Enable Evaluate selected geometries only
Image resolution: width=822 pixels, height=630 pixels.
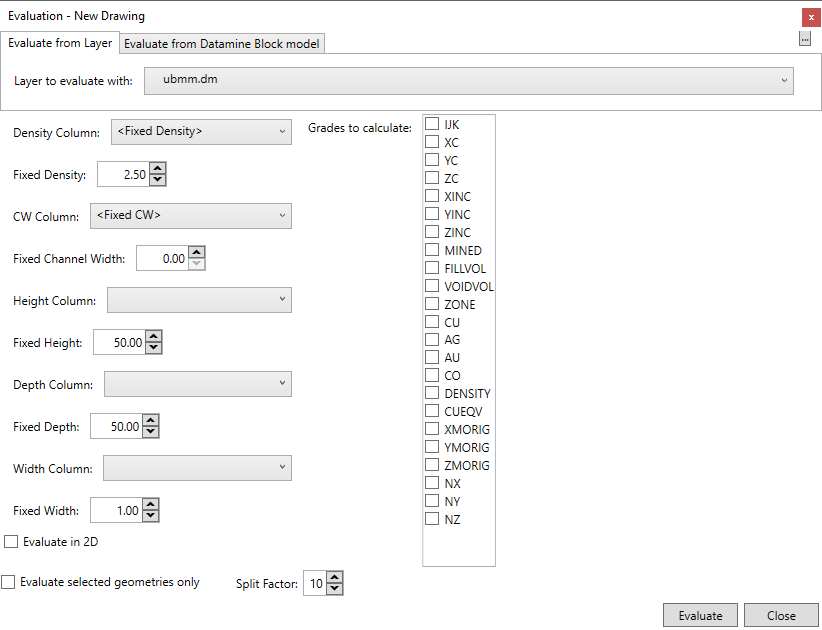click(x=9, y=582)
